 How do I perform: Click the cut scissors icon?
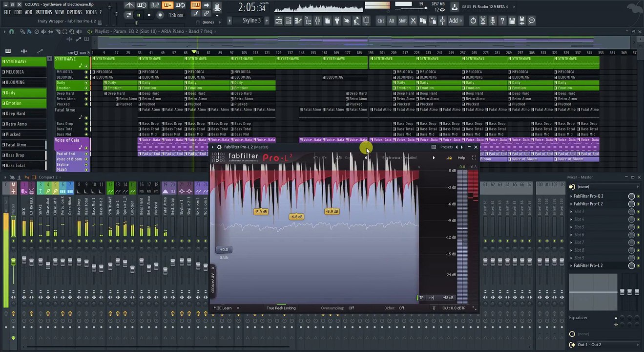413,21
